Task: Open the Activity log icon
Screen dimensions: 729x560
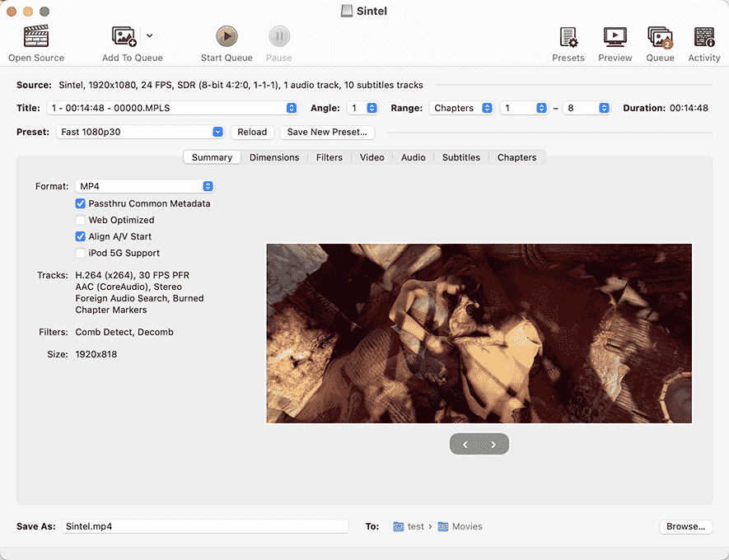Action: 703,37
